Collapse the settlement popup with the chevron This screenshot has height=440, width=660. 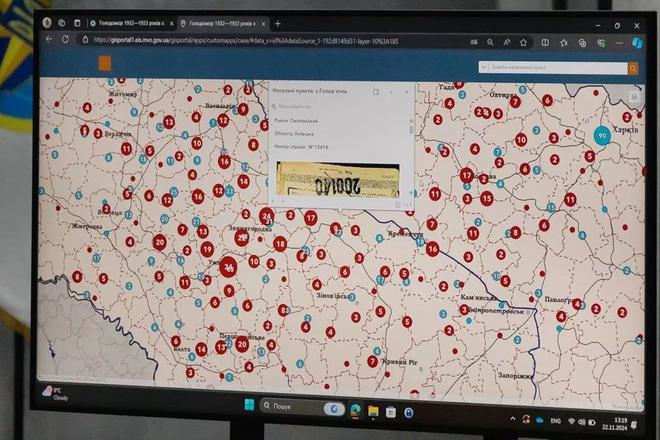(x=391, y=92)
